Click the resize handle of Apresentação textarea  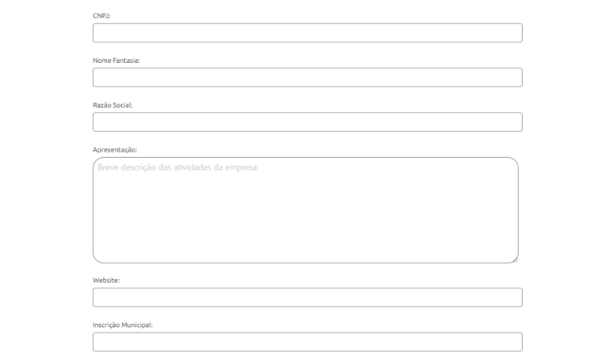coord(515,260)
